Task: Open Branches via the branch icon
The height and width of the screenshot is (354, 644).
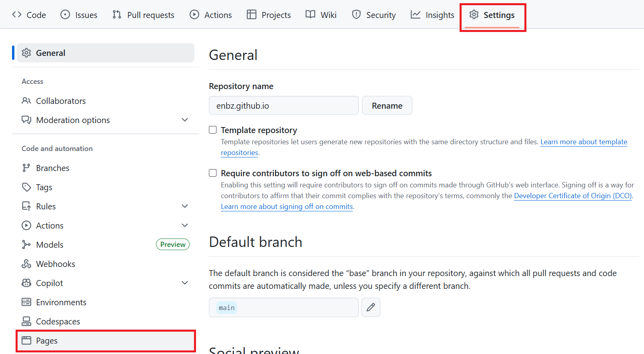Action: pyautogui.click(x=26, y=168)
